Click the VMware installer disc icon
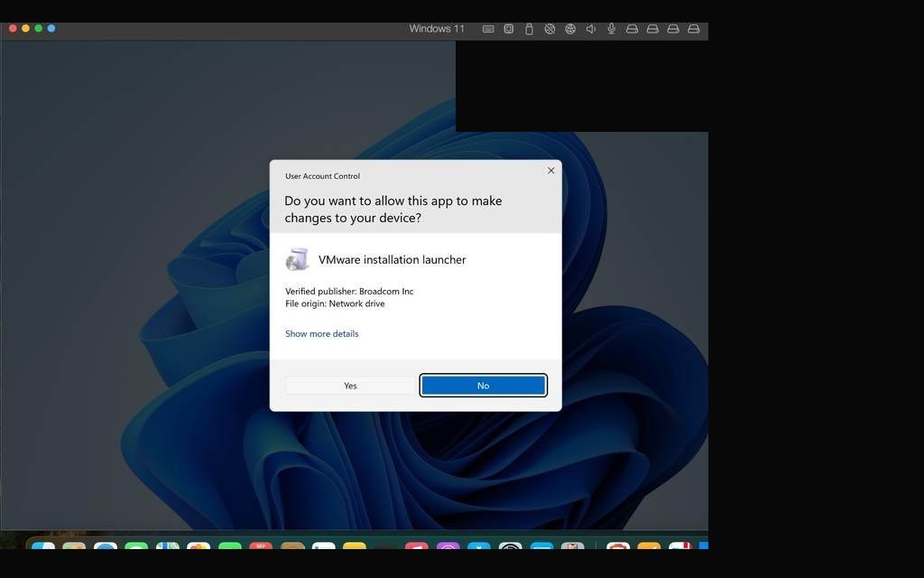The width and height of the screenshot is (924, 578). [x=298, y=259]
